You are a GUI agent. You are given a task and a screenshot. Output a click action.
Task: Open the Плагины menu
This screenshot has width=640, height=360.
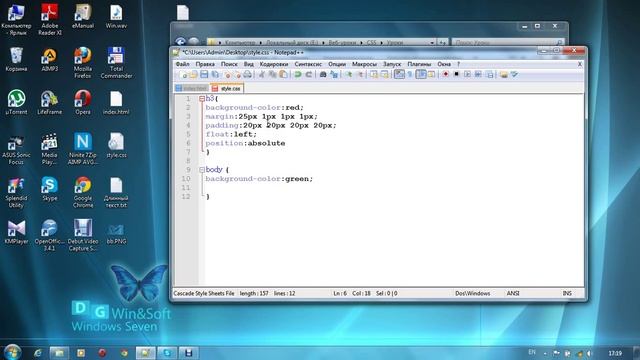(419, 64)
